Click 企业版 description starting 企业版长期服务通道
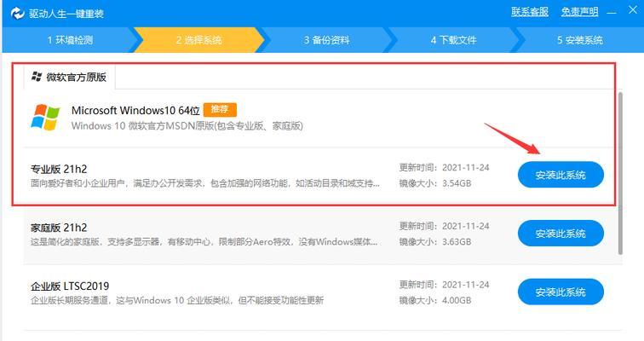644x341 pixels. 177,300
